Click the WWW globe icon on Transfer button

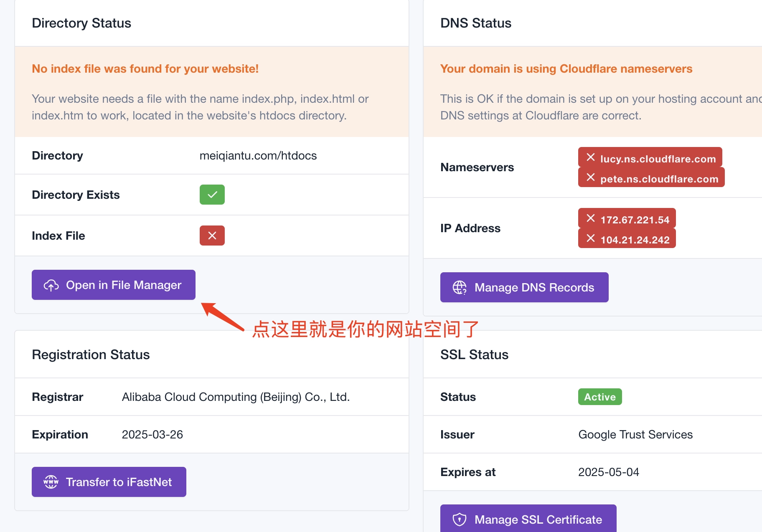click(51, 482)
